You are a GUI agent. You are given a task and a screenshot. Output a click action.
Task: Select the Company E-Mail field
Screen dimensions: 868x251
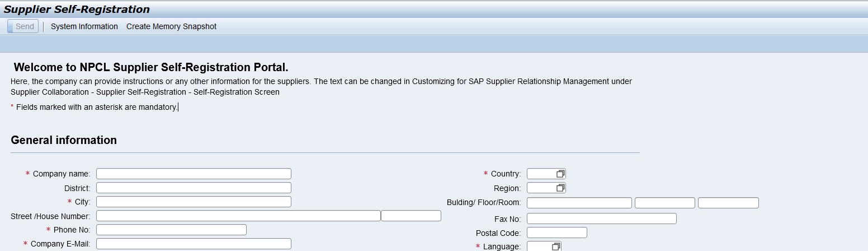point(194,244)
